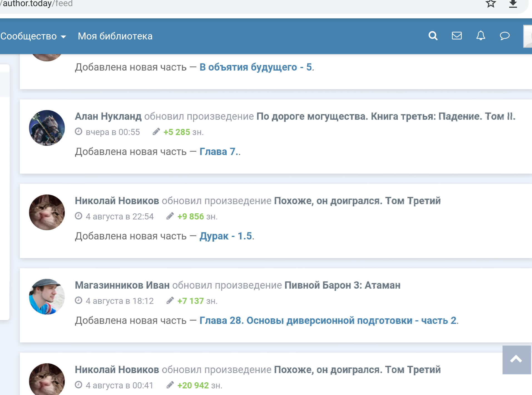The image size is (532, 395).
Task: Open the Дурак - 1.5 chapter link
Action: (226, 236)
